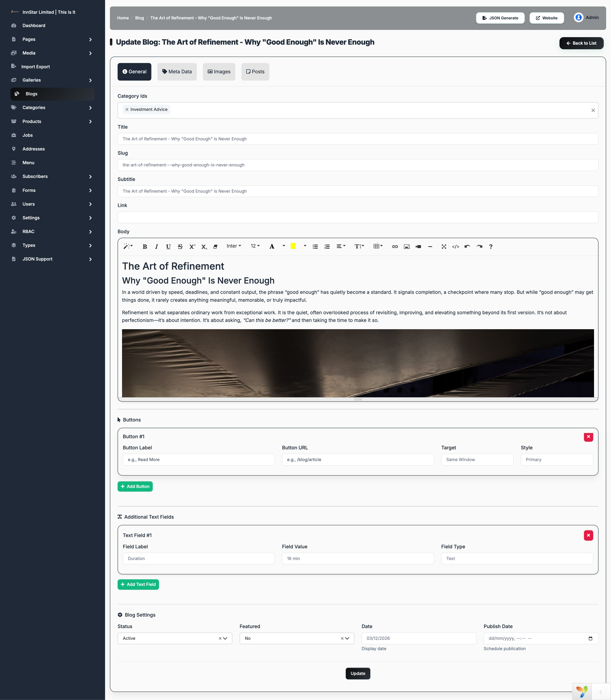Screen dimensions: 611x700
Task: Toggle Superscript formatting
Action: click(x=192, y=246)
